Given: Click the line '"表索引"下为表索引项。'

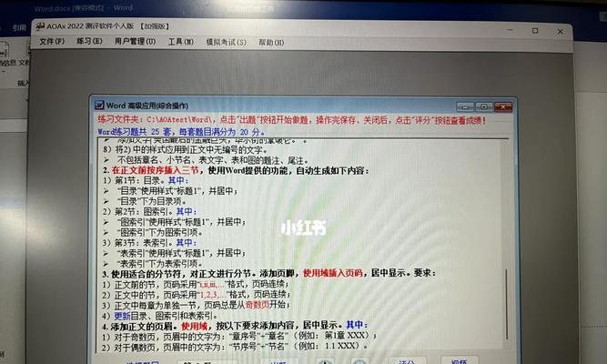Looking at the screenshot, I should 159,264.
